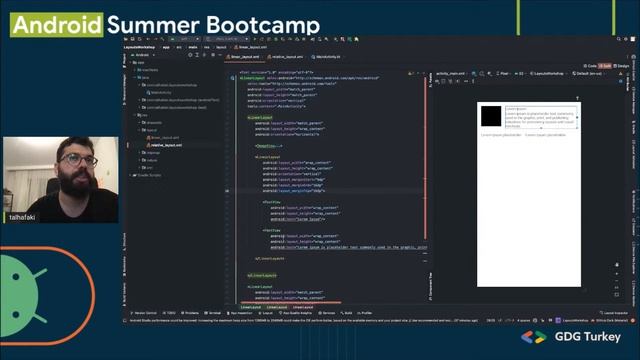
Task: Select relative_layout.xml in project tree
Action: coord(164,145)
